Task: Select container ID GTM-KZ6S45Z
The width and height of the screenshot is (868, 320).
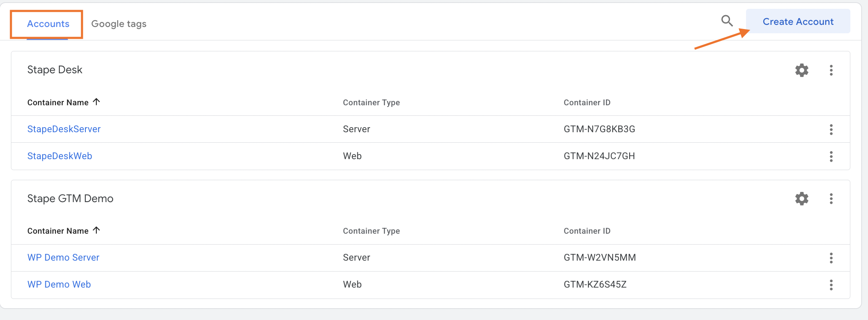Action: coord(595,284)
